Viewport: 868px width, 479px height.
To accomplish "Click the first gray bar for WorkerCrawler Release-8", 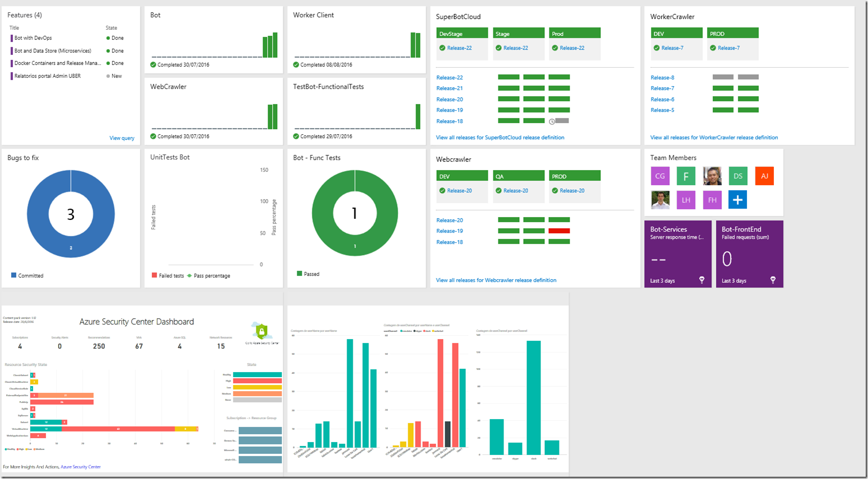I will coord(723,77).
